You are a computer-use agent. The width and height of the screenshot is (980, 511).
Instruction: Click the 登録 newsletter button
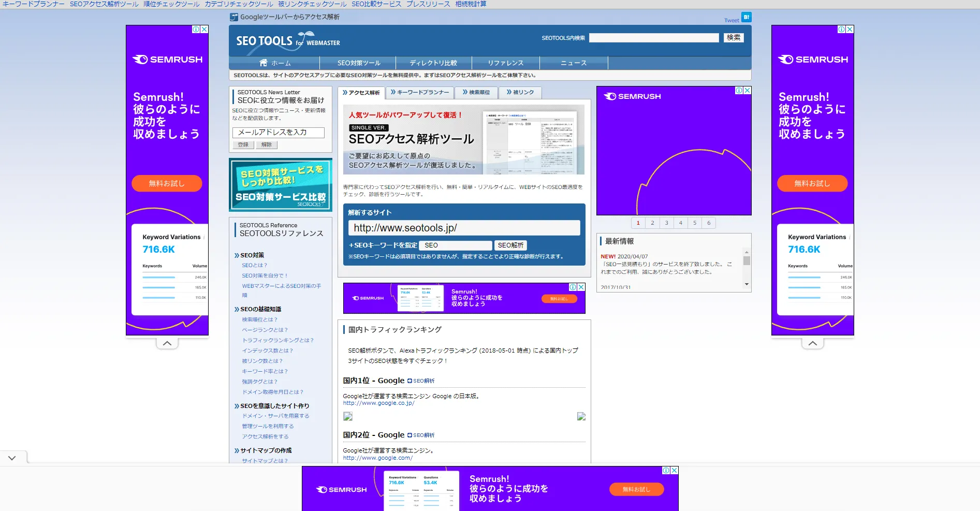(243, 145)
